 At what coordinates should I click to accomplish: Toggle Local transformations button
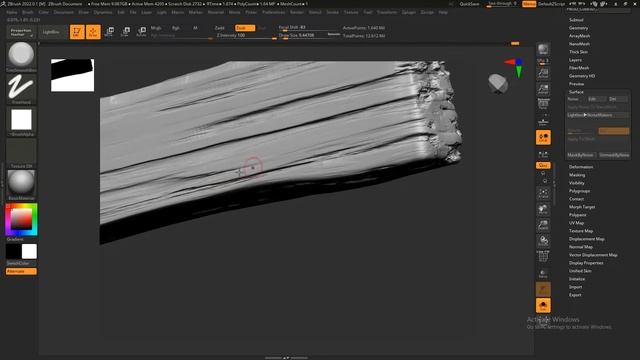coord(543,138)
